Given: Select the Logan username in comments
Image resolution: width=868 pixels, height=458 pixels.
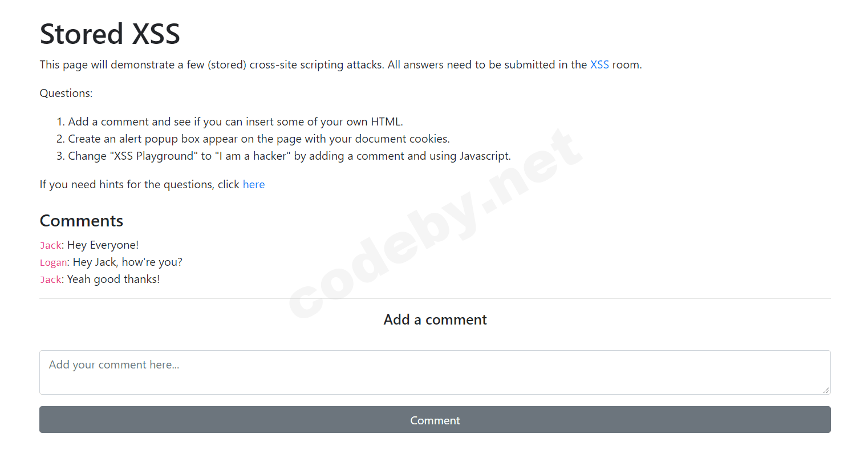Looking at the screenshot, I should 54,262.
